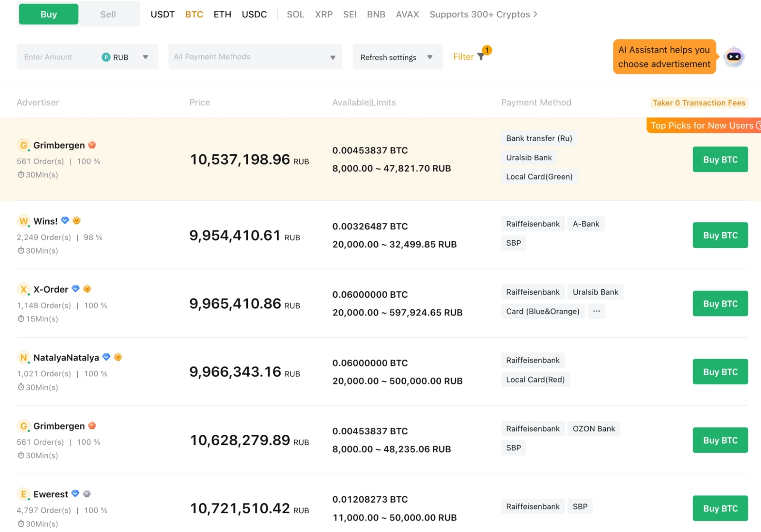
Task: Click the AI Assistant robot icon
Action: pos(734,57)
